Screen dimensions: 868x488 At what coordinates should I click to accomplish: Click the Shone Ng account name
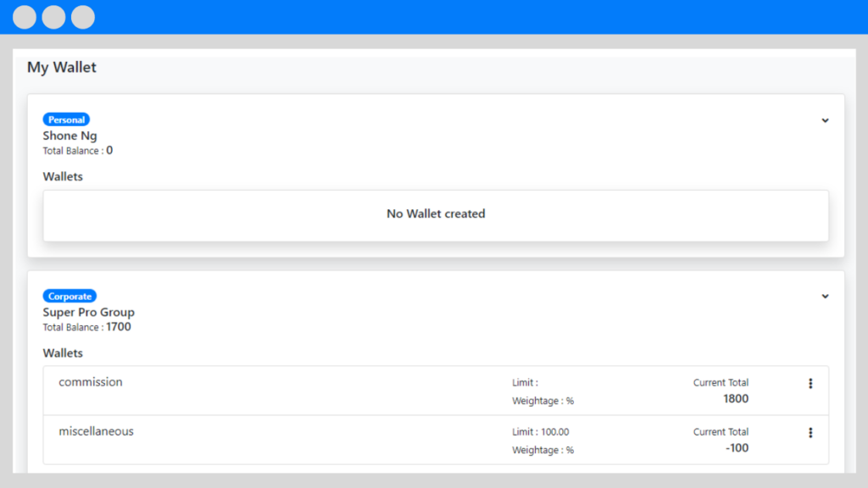(70, 136)
